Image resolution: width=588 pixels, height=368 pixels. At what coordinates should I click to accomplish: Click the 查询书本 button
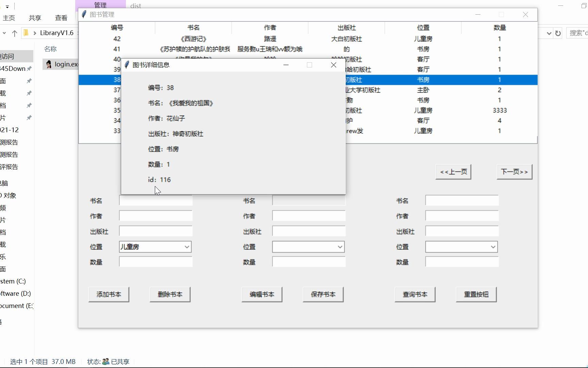pos(415,294)
